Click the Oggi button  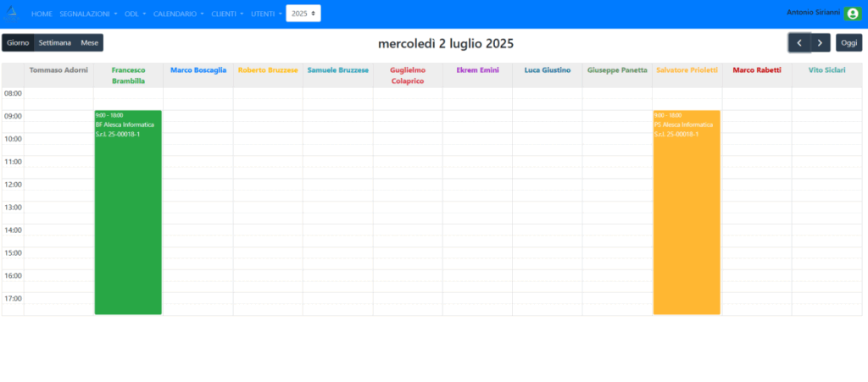pyautogui.click(x=849, y=43)
